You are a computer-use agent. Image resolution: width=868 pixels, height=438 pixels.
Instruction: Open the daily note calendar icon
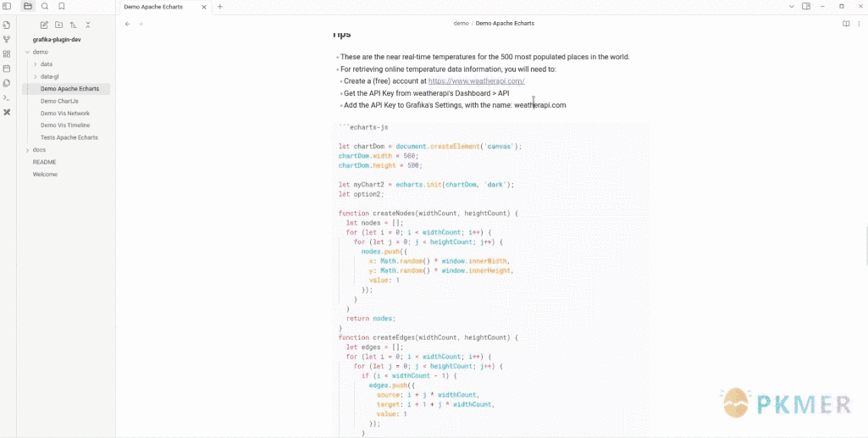click(7, 69)
